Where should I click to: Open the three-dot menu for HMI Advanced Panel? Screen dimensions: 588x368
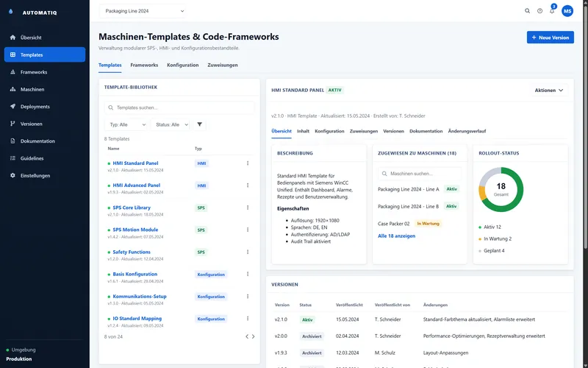pos(248,185)
